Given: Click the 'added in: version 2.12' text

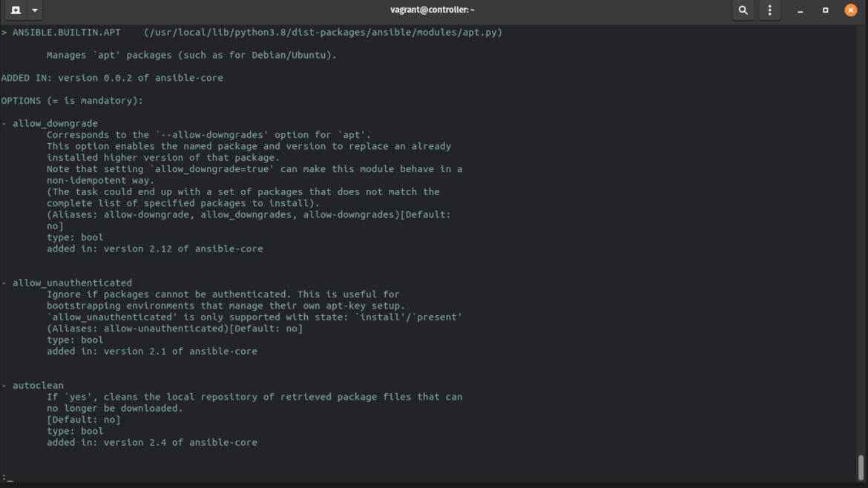Looking at the screenshot, I should click(154, 249).
